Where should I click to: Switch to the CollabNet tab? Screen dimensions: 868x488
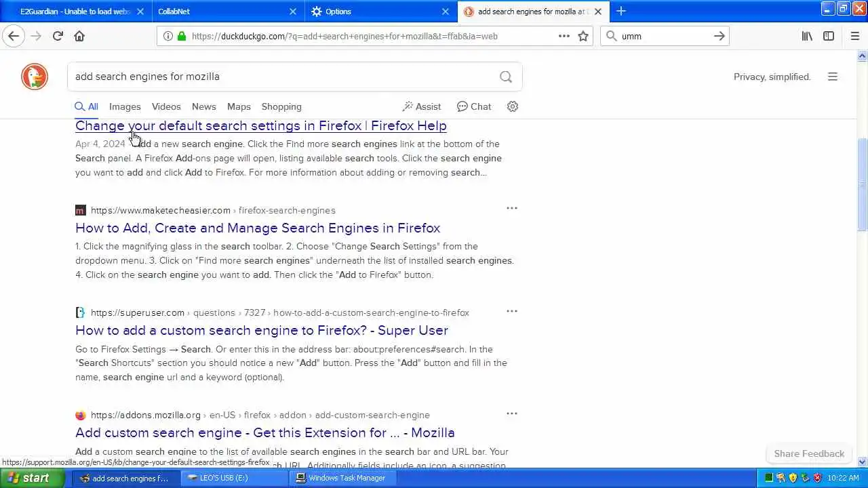coord(227,12)
